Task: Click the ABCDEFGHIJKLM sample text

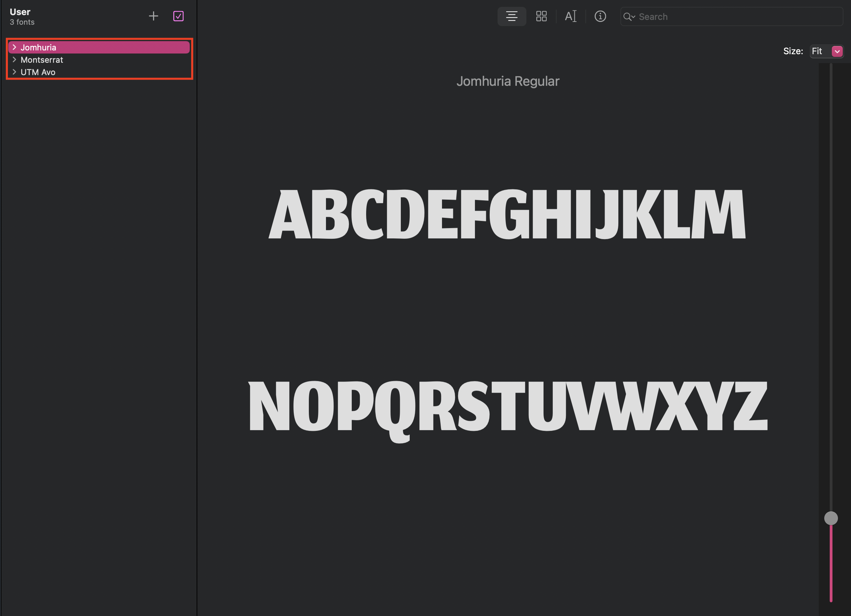Action: click(x=507, y=214)
